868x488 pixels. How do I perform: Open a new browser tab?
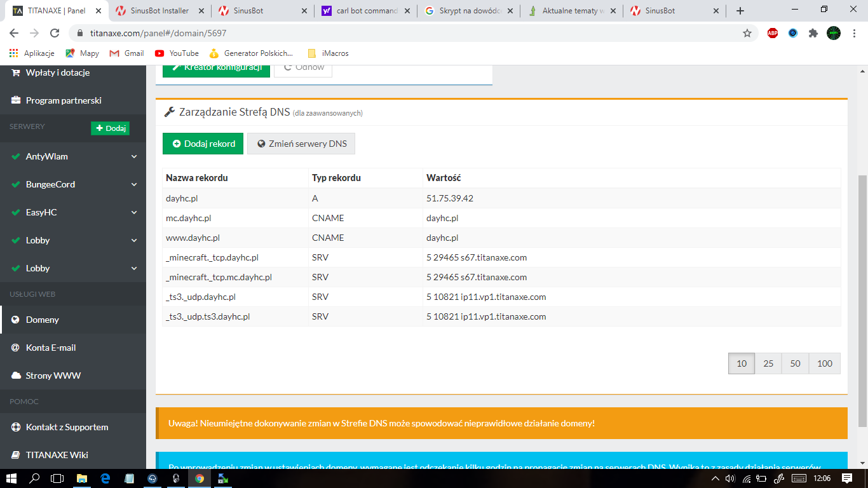(740, 11)
